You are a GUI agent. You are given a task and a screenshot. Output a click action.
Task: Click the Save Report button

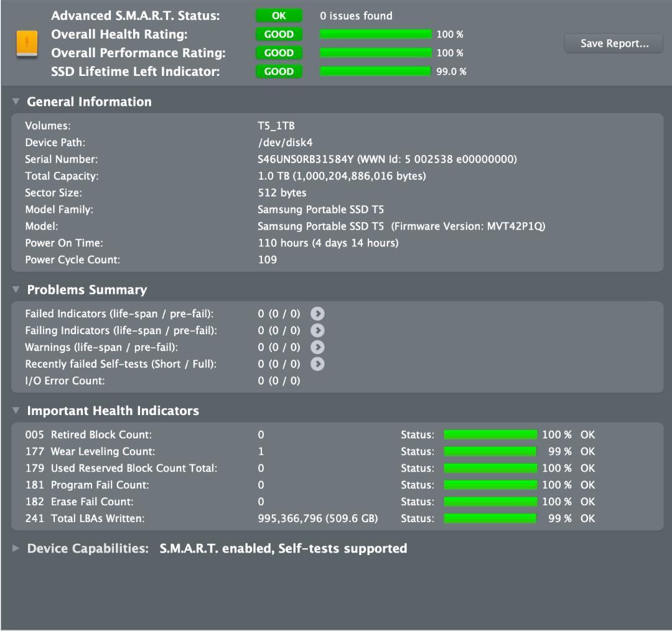click(x=614, y=44)
